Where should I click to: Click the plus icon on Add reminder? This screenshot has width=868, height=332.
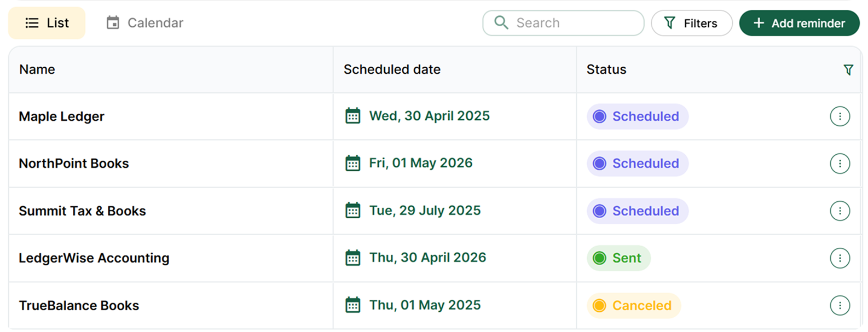pos(758,23)
